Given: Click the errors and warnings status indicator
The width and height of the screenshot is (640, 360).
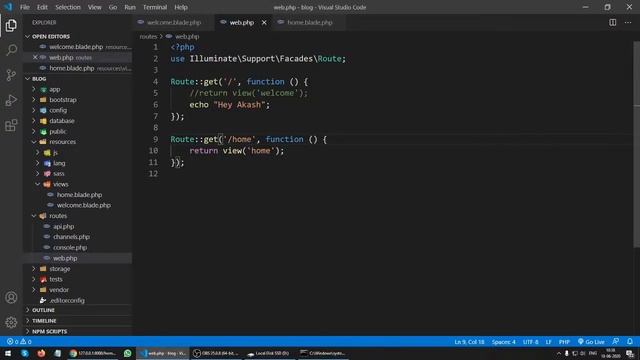Looking at the screenshot, I should 19,342.
